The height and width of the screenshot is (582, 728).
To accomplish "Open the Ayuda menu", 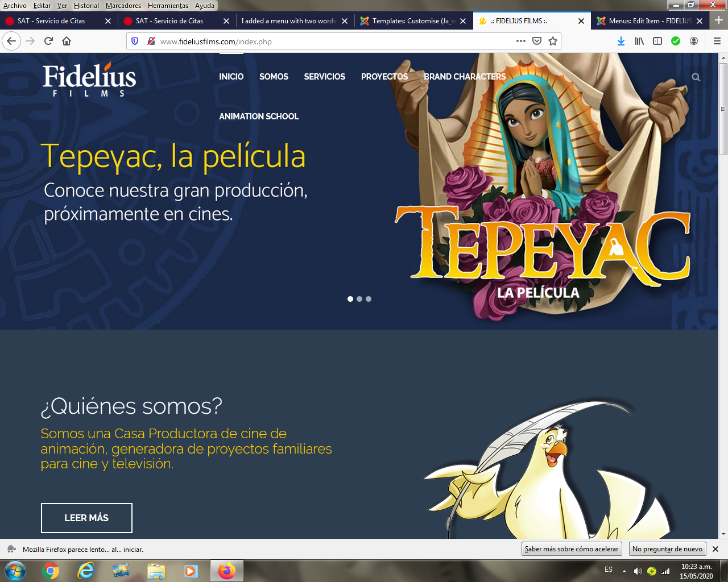I will pos(205,6).
